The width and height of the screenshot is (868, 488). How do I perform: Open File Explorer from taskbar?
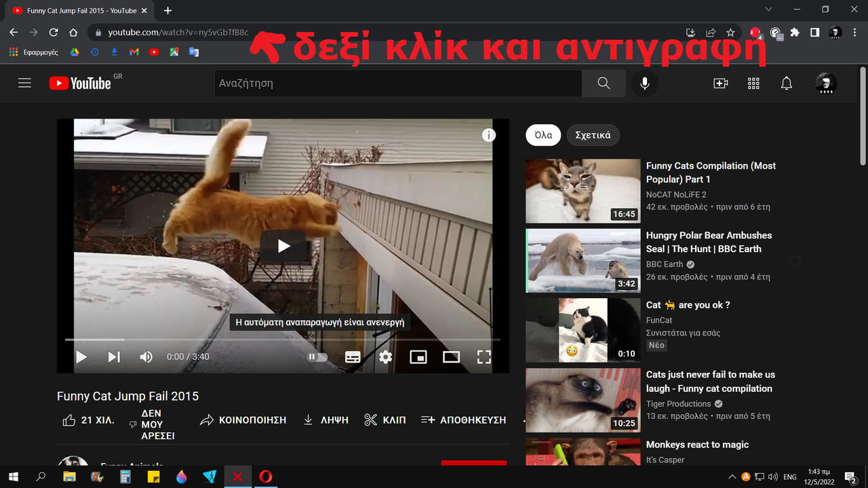[x=69, y=476]
